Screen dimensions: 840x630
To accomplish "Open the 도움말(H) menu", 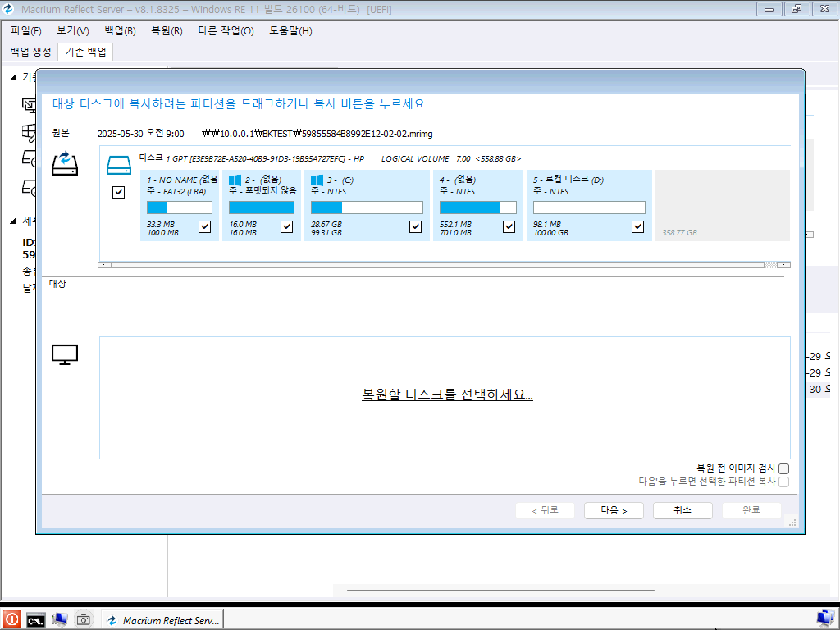I will click(x=290, y=30).
